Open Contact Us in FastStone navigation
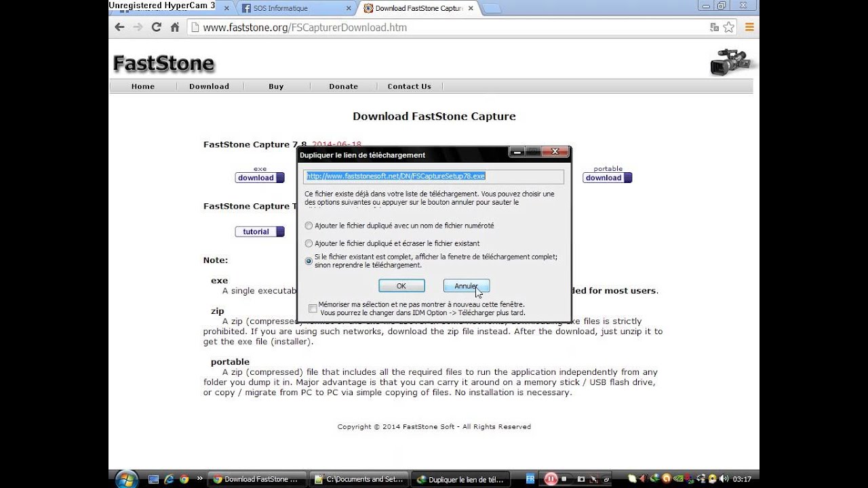Viewport: 868px width, 488px height. pos(409,86)
